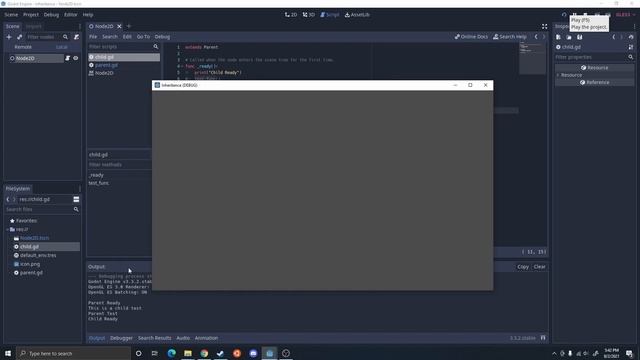640x360 pixels.
Task: Select Node2D.tscn in FileSystem
Action: [x=34, y=238]
